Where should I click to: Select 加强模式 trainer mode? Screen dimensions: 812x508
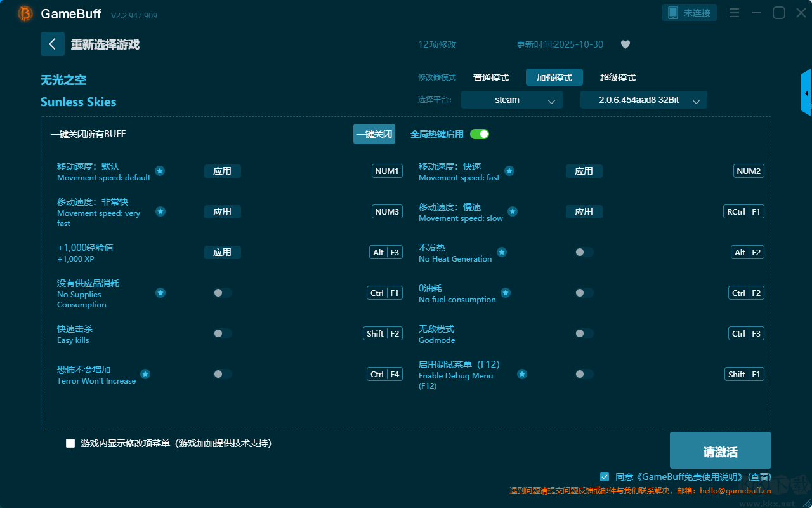[x=554, y=77]
